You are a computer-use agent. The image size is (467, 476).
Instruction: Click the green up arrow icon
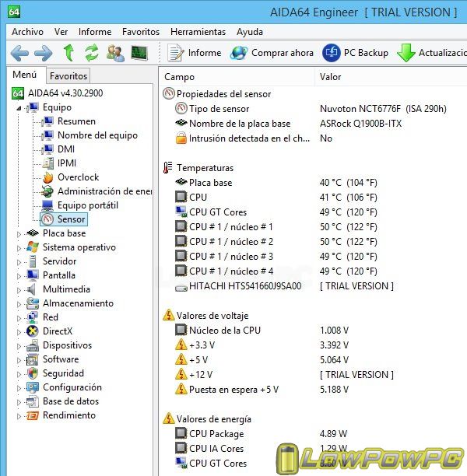click(x=68, y=53)
